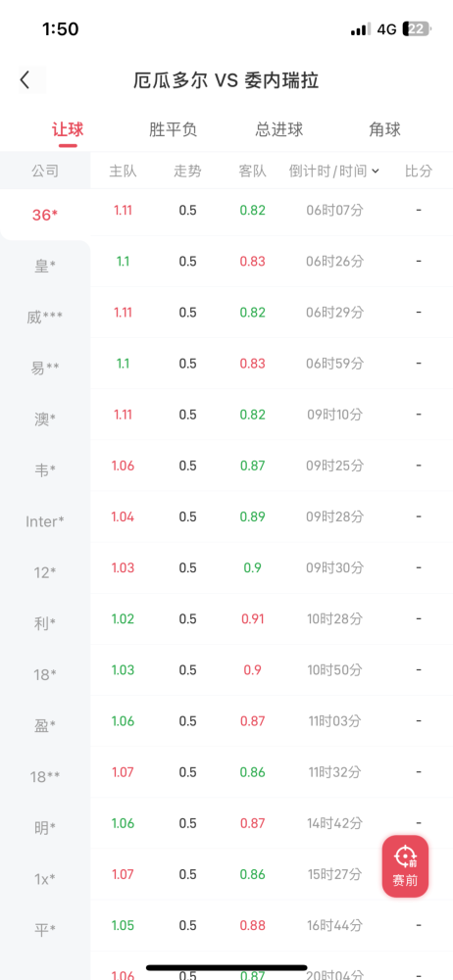Open the 角球 tab
The image size is (453, 980).
384,129
